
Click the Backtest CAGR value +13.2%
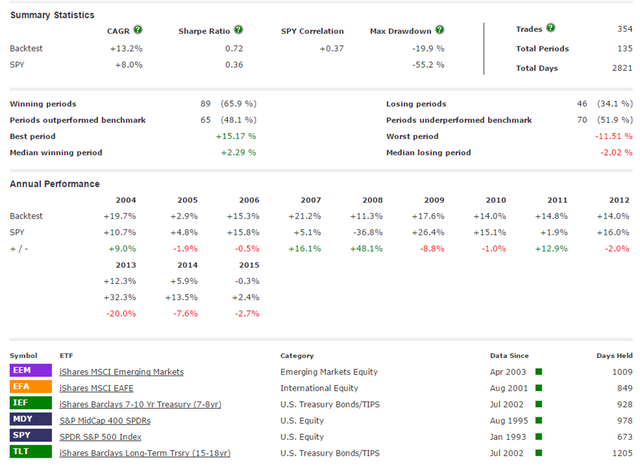click(126, 49)
